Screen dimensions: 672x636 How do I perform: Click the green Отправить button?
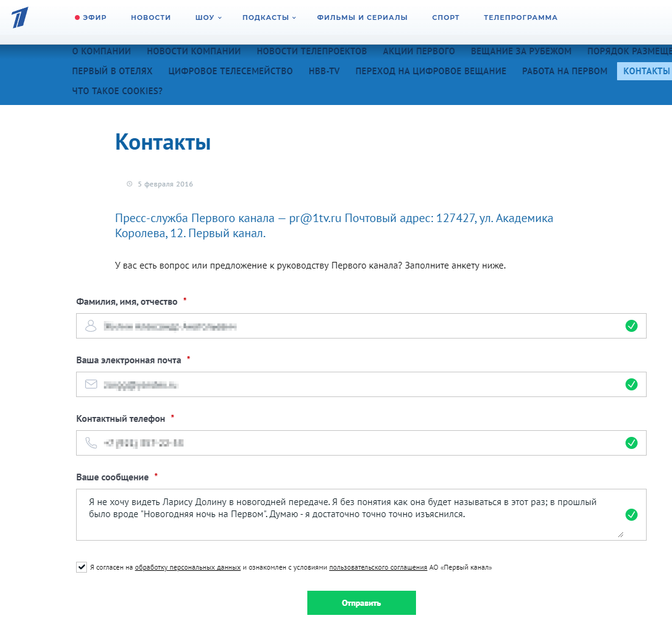pos(361,603)
